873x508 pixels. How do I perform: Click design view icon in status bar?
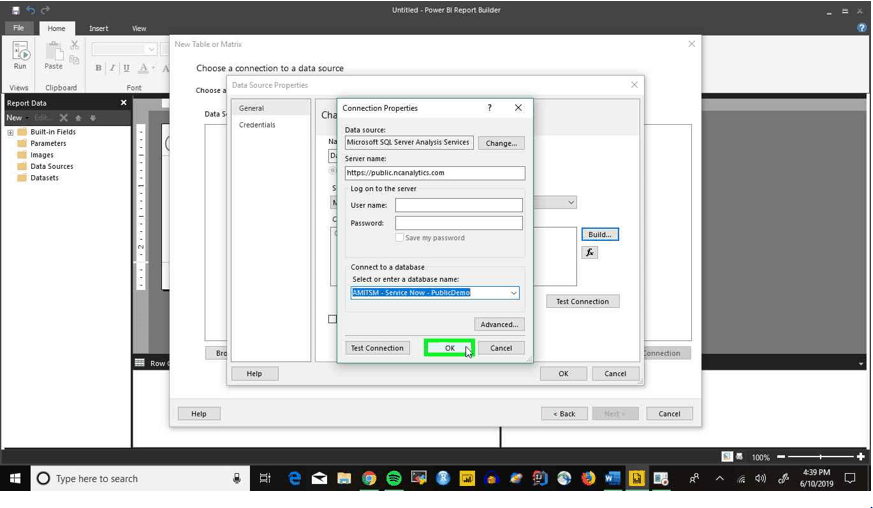(727, 457)
